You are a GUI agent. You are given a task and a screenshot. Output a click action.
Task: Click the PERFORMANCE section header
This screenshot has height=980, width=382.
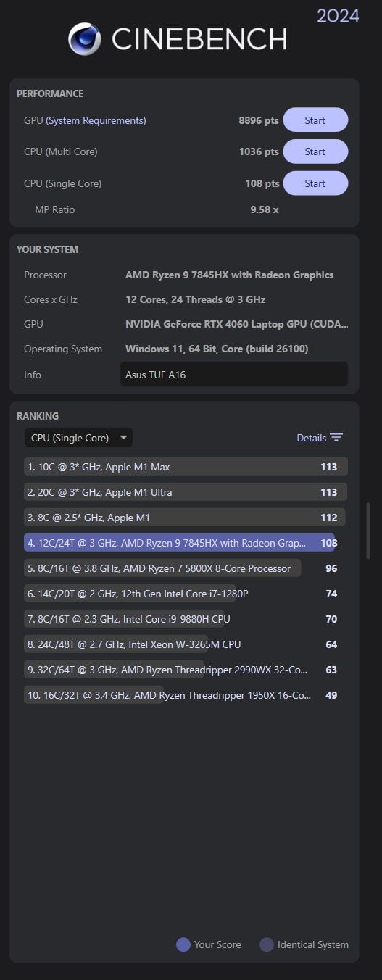pos(50,94)
